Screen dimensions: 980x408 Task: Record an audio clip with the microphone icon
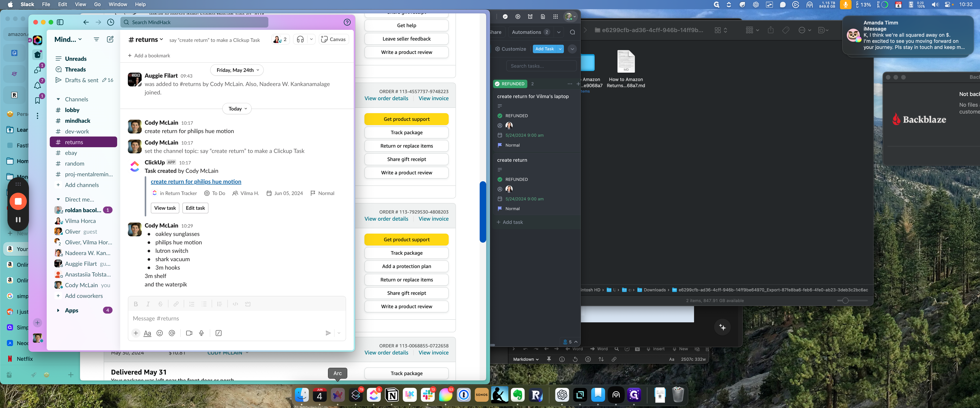pos(202,333)
